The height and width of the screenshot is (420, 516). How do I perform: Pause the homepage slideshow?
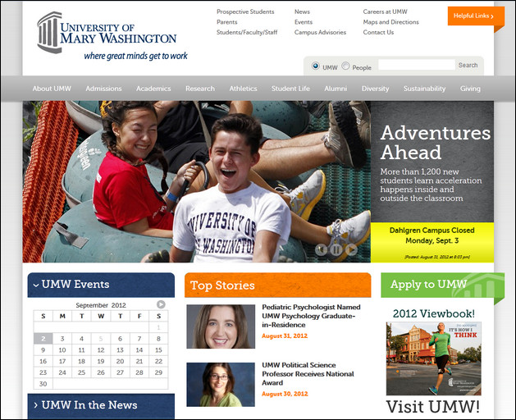point(336,249)
